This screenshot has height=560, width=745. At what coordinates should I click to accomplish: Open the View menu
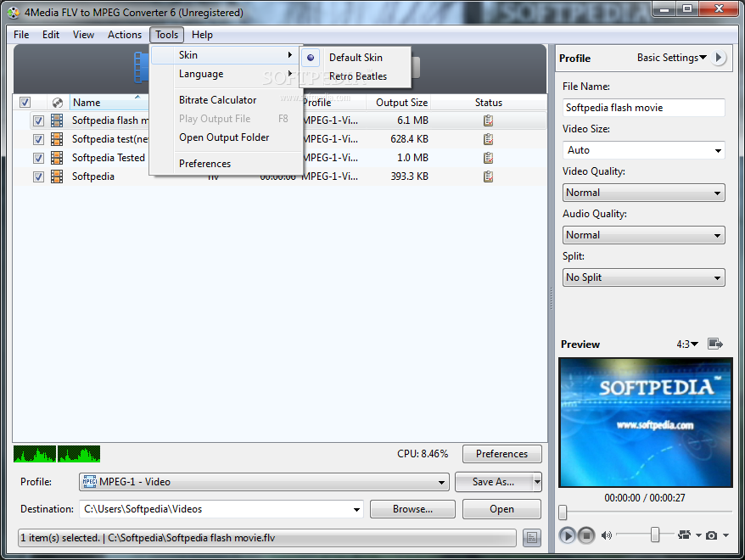tap(84, 35)
